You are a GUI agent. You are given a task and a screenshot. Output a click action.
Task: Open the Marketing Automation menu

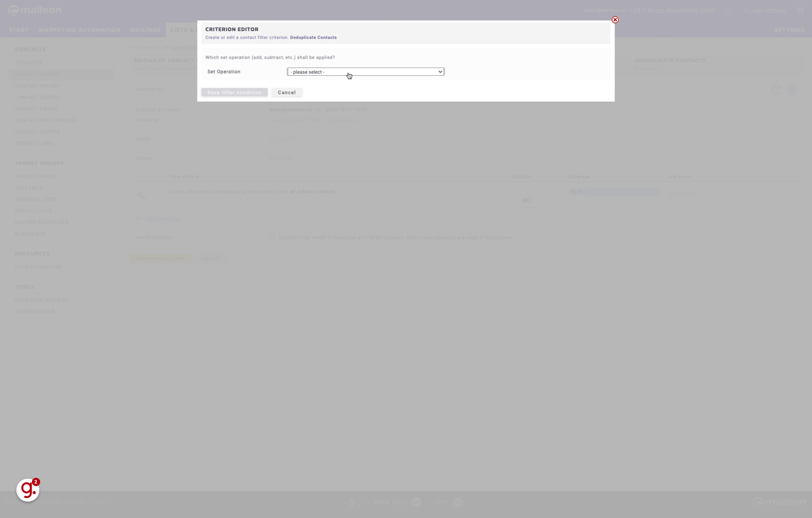tap(79, 30)
